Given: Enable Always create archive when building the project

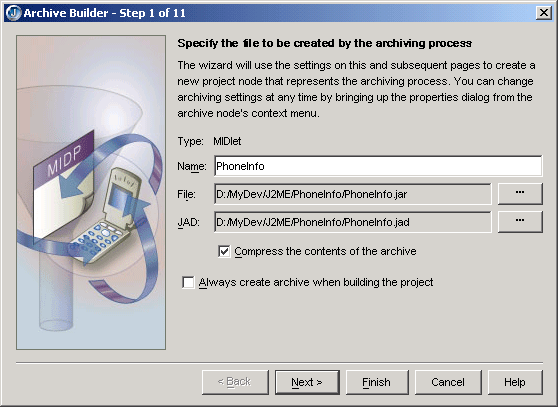Looking at the screenshot, I should tap(188, 282).
